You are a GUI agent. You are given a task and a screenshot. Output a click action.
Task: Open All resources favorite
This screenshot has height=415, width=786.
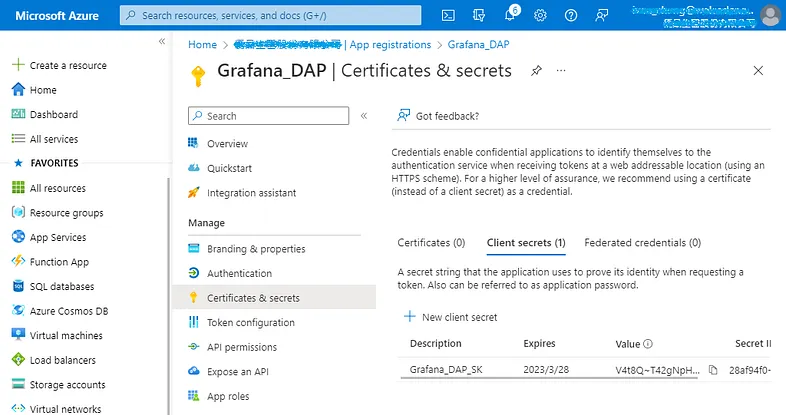(x=49, y=188)
